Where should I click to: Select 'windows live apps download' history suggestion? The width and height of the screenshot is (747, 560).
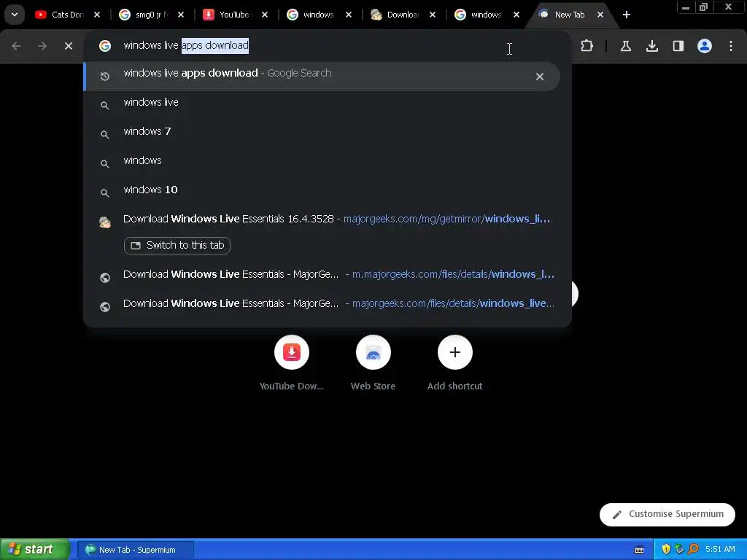(x=322, y=76)
